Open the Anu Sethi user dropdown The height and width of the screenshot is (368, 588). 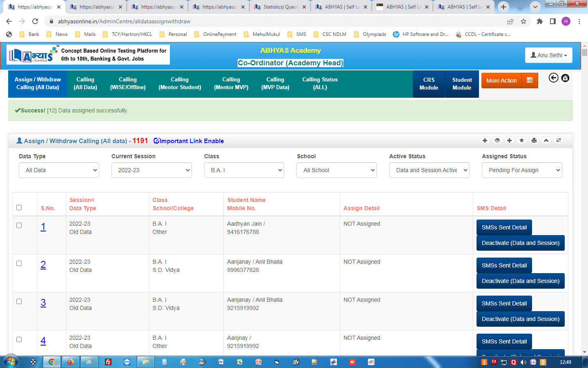(548, 55)
